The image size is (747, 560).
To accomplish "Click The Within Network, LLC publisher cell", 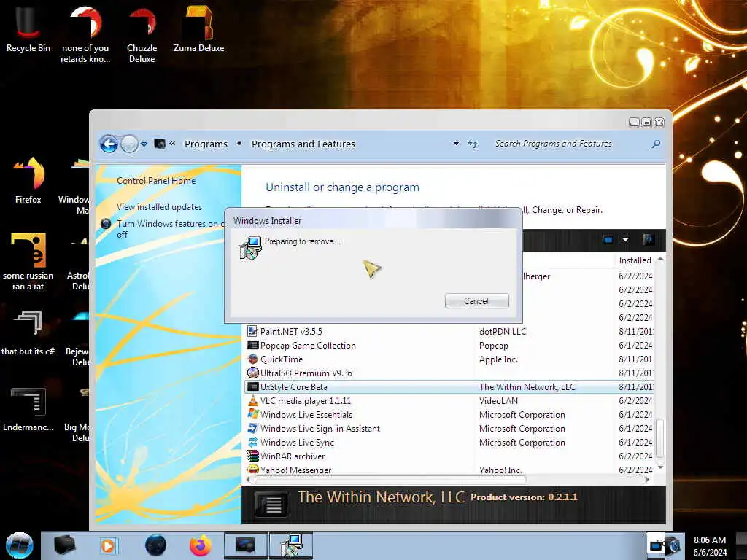I will (x=527, y=386).
